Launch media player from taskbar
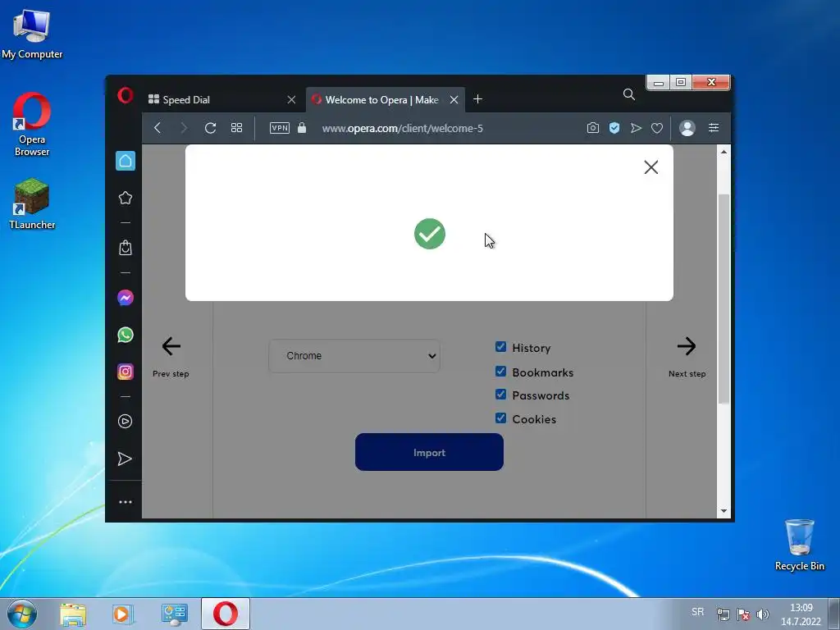 pos(123,614)
